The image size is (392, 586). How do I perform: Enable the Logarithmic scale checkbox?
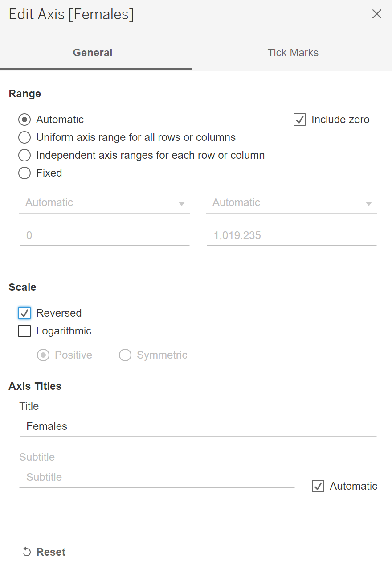click(24, 331)
